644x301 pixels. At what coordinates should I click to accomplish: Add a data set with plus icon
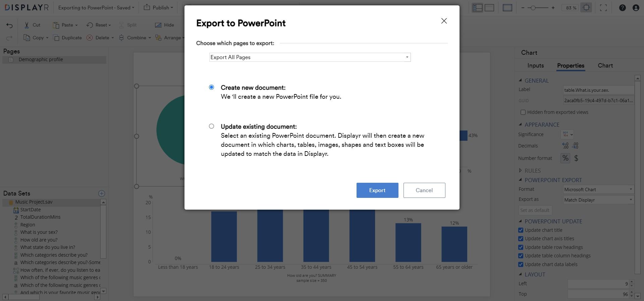point(102,193)
